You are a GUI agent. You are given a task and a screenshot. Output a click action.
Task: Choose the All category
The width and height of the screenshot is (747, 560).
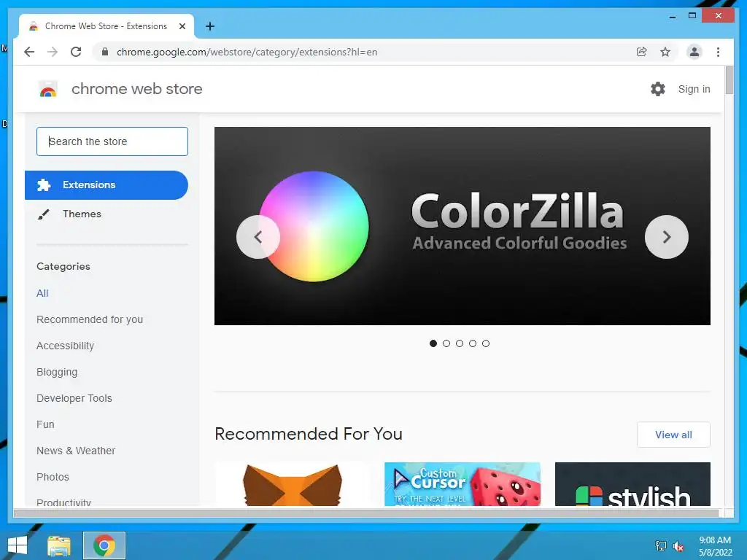click(x=42, y=293)
